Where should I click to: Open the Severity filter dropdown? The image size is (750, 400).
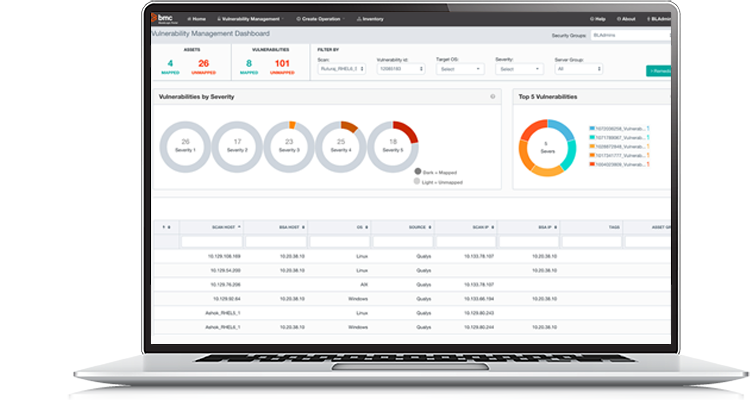click(520, 69)
